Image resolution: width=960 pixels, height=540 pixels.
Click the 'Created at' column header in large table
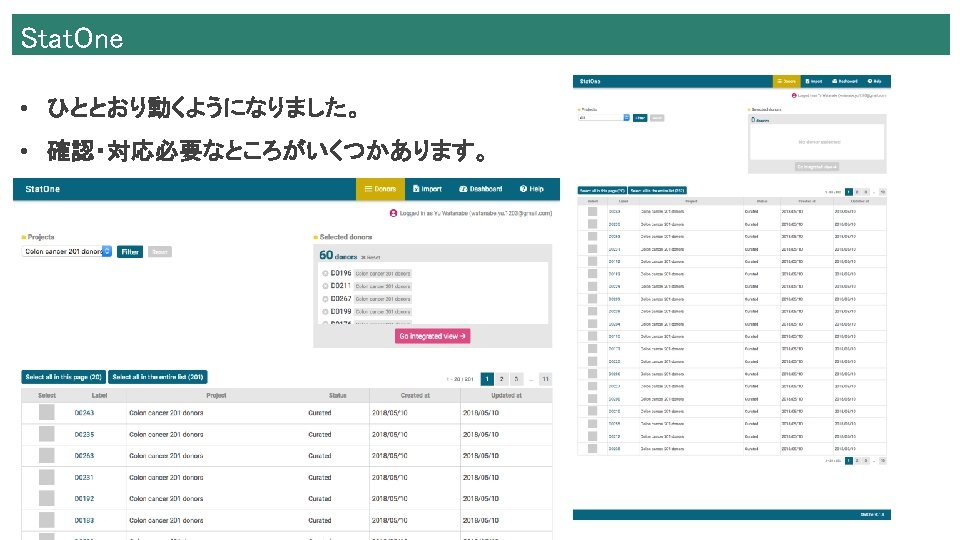[415, 396]
